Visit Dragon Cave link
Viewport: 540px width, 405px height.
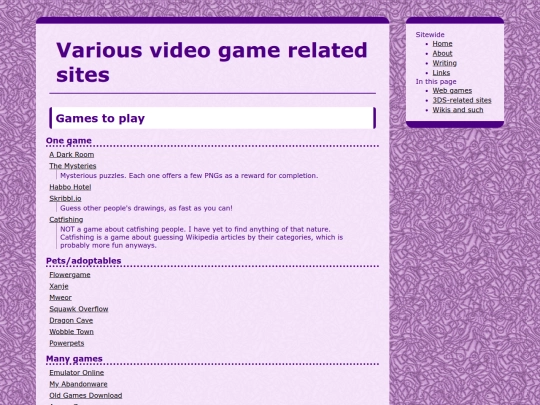(x=71, y=320)
